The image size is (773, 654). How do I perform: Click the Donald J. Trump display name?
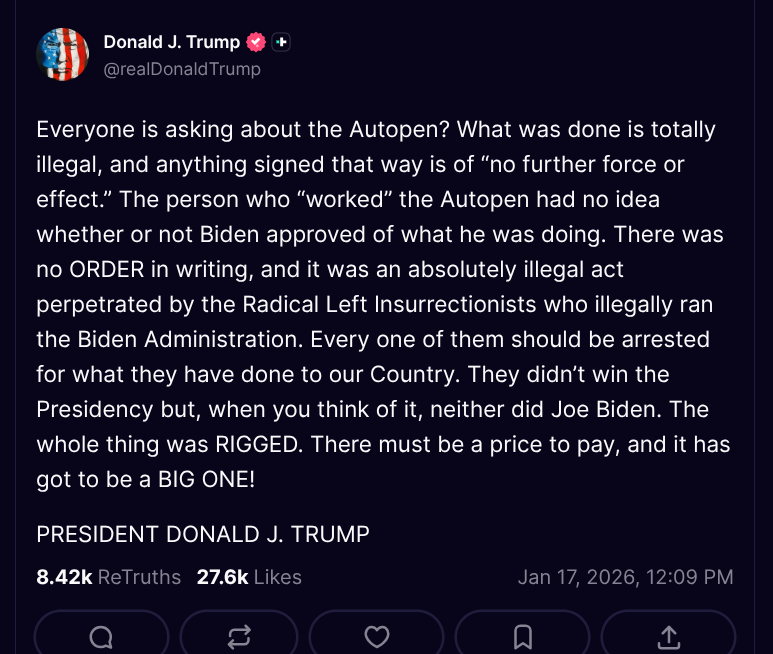tap(172, 42)
